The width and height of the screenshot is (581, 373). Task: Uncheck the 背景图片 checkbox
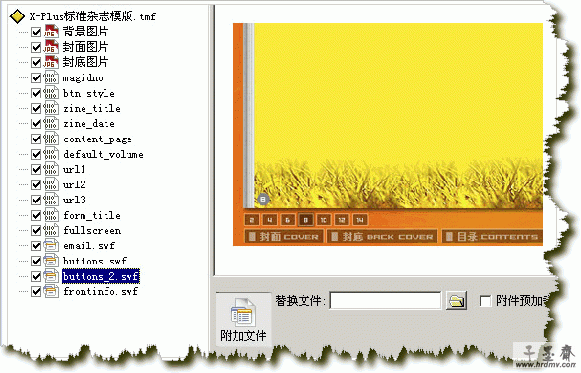coord(36,32)
